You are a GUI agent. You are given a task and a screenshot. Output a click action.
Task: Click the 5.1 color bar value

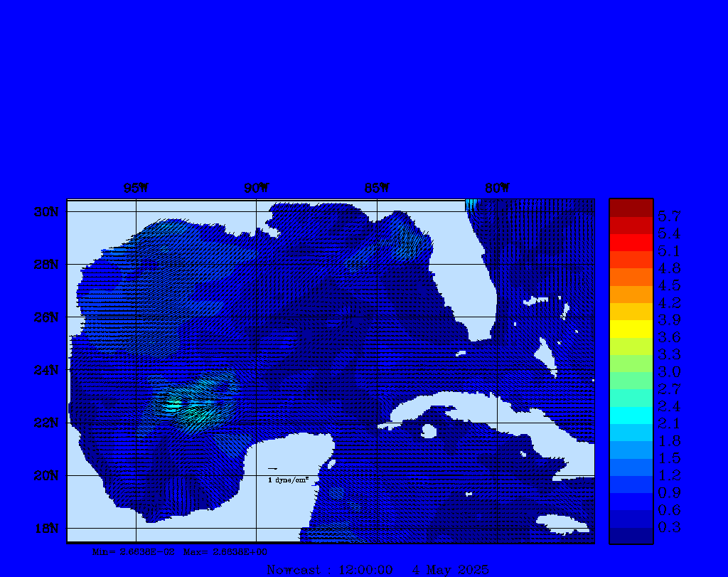pyautogui.click(x=669, y=251)
